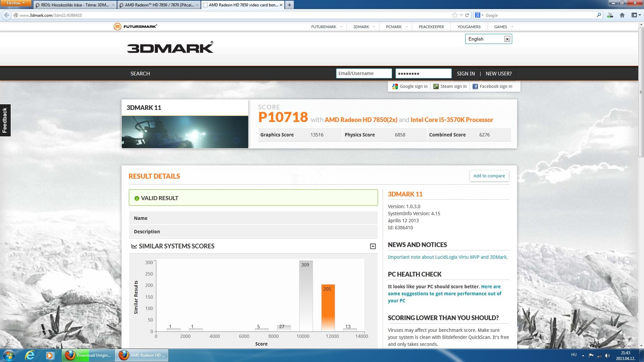644x362 pixels.
Task: Switch to the RIOS Hozzászólás tab
Action: point(75,5)
